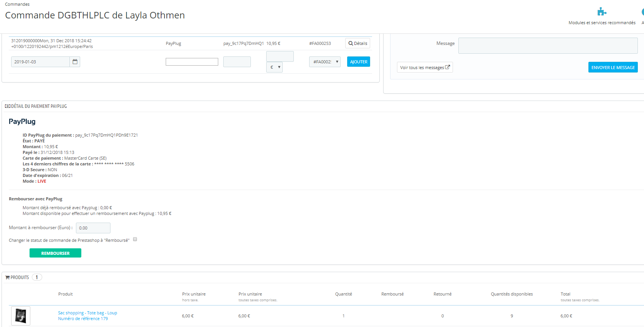Click the Commandes breadcrumb
The height and width of the screenshot is (327, 644).
point(17,4)
